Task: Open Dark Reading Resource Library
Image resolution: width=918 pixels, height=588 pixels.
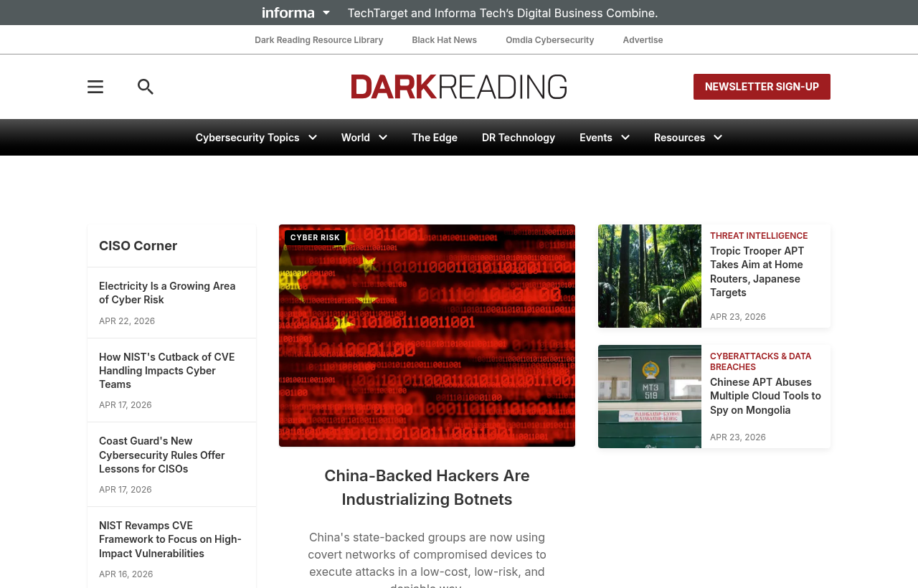Action: 318,39
